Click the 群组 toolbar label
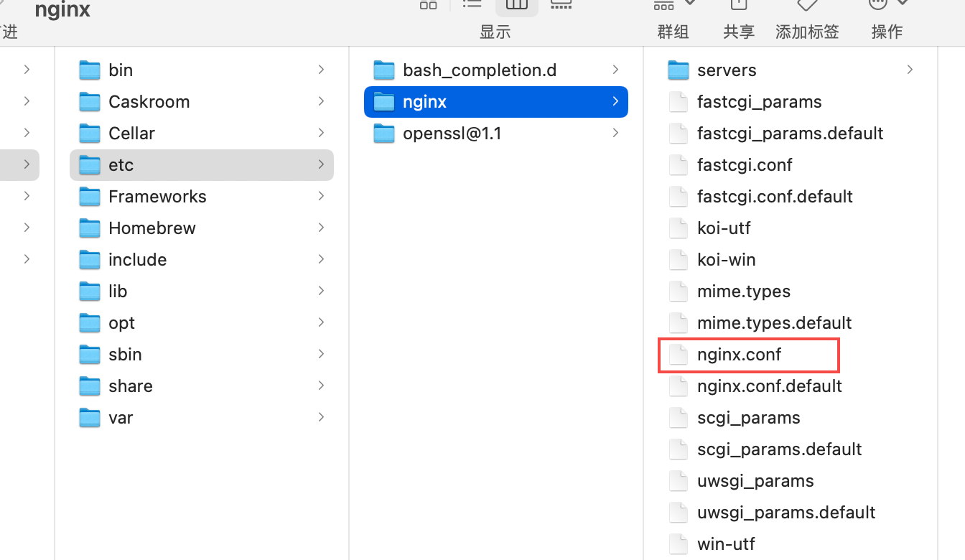The image size is (965, 560). point(673,32)
